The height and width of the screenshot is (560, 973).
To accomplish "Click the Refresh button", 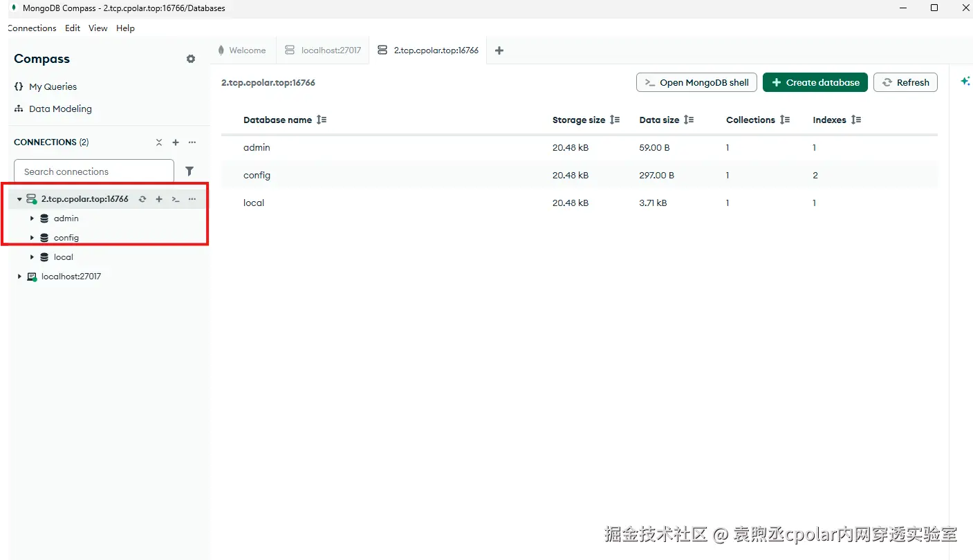I will click(905, 82).
